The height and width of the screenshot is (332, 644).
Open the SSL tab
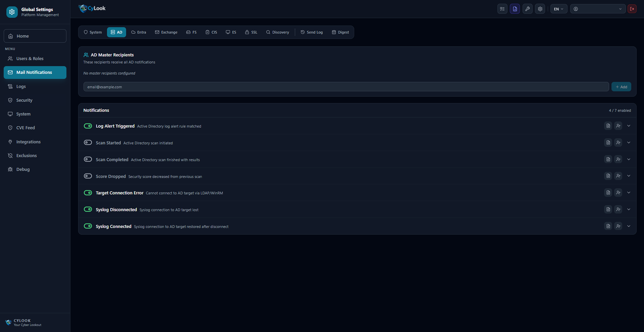251,32
